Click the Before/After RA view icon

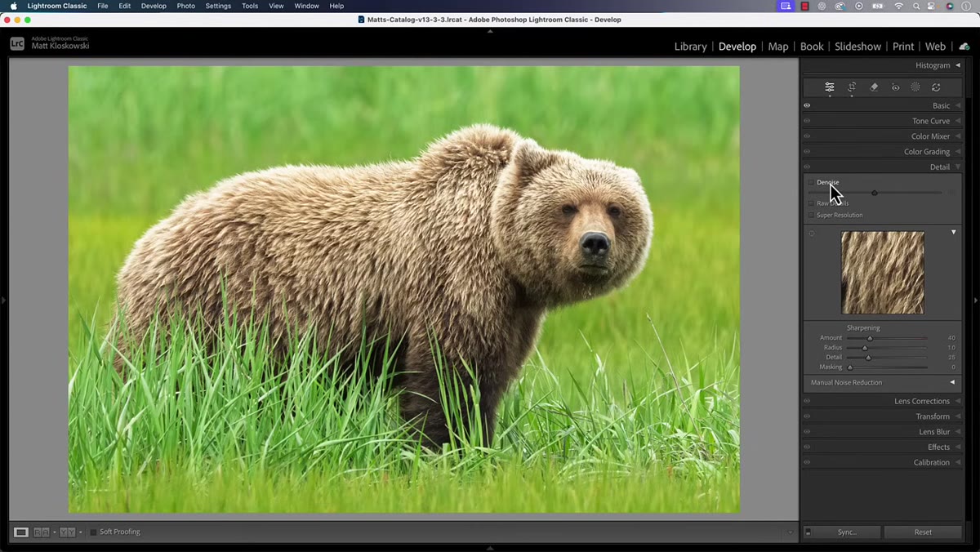42,532
